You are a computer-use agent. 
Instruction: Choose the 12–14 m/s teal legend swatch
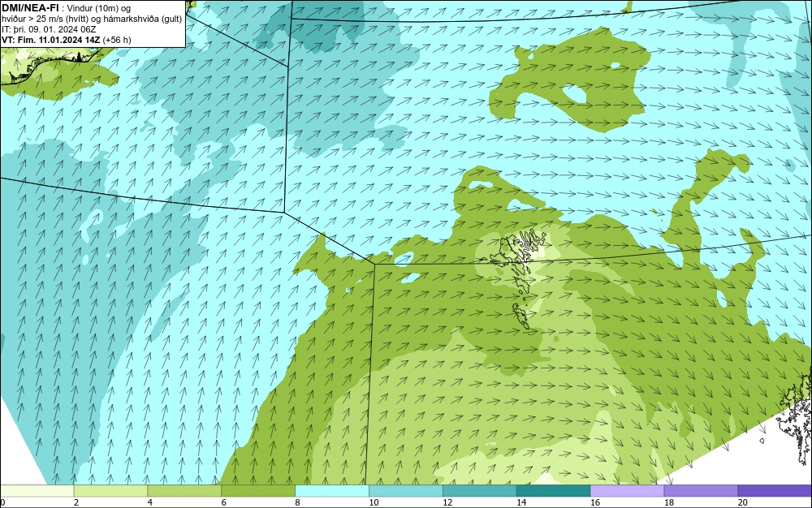pyautogui.click(x=480, y=490)
